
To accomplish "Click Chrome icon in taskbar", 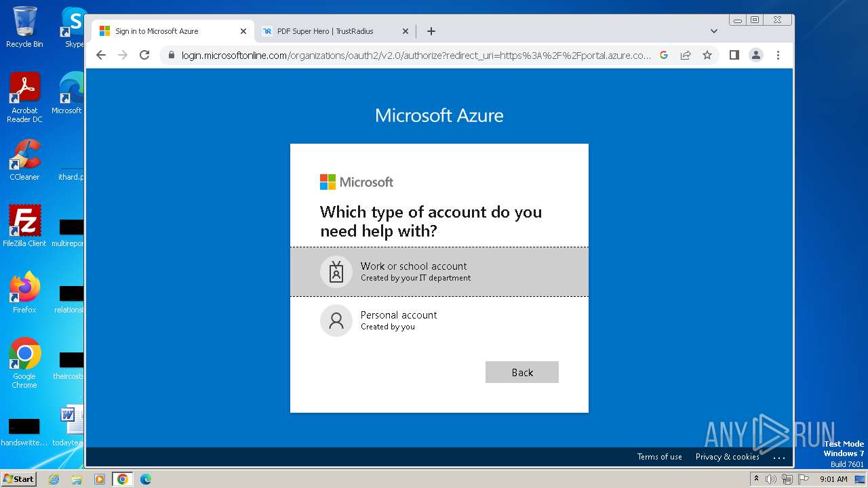I will (123, 479).
